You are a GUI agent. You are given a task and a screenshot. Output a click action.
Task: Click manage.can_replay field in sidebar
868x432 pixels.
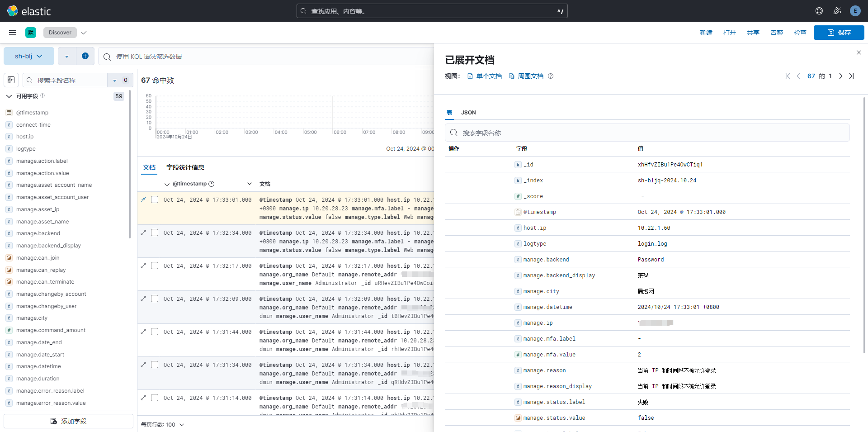point(41,270)
